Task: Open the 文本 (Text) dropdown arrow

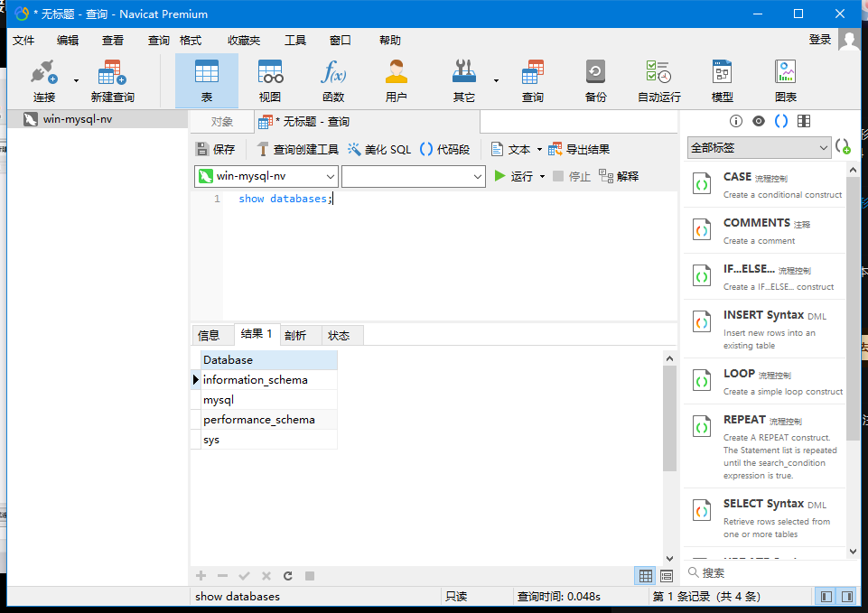Action: pyautogui.click(x=539, y=149)
